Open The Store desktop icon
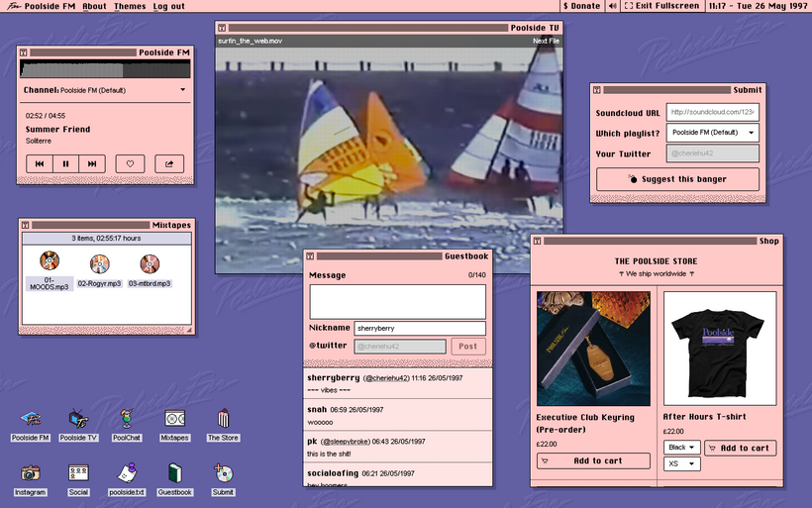This screenshot has height=508, width=812. [x=223, y=420]
